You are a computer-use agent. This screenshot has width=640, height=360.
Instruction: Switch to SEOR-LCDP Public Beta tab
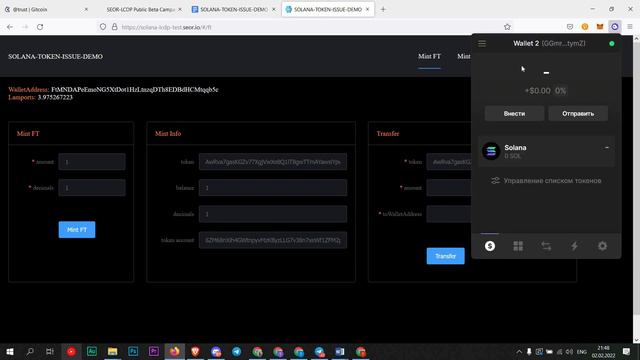coord(140,9)
